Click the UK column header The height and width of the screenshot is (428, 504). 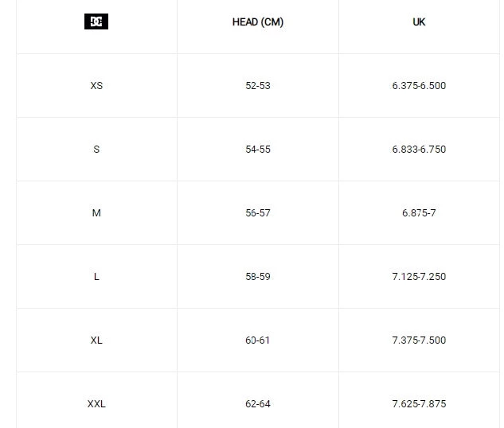coord(419,22)
